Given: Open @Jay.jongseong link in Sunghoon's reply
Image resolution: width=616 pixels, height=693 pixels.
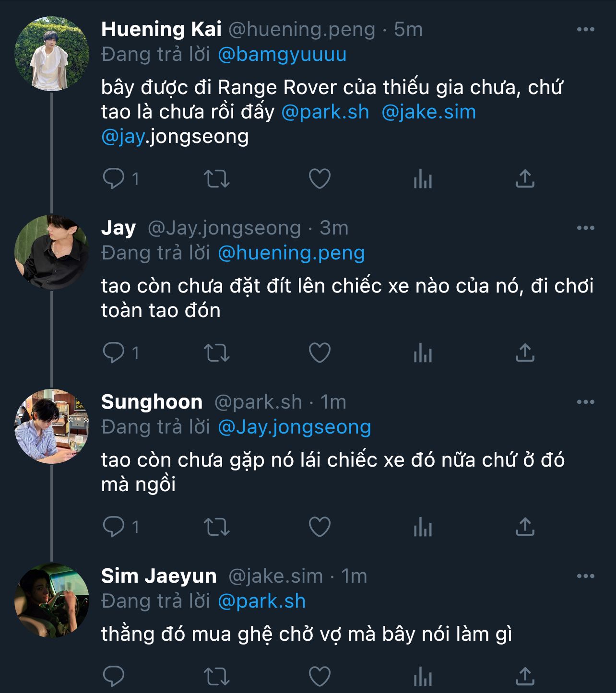Looking at the screenshot, I should point(295,427).
